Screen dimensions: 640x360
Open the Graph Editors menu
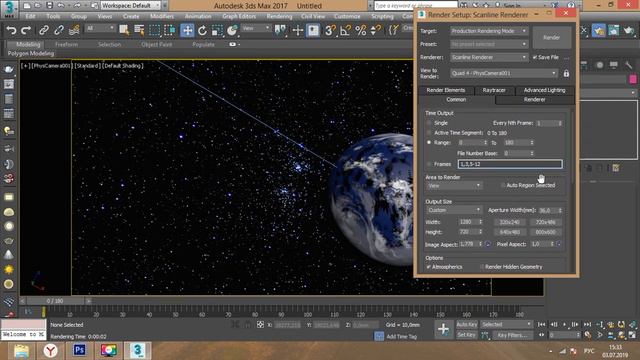click(239, 16)
